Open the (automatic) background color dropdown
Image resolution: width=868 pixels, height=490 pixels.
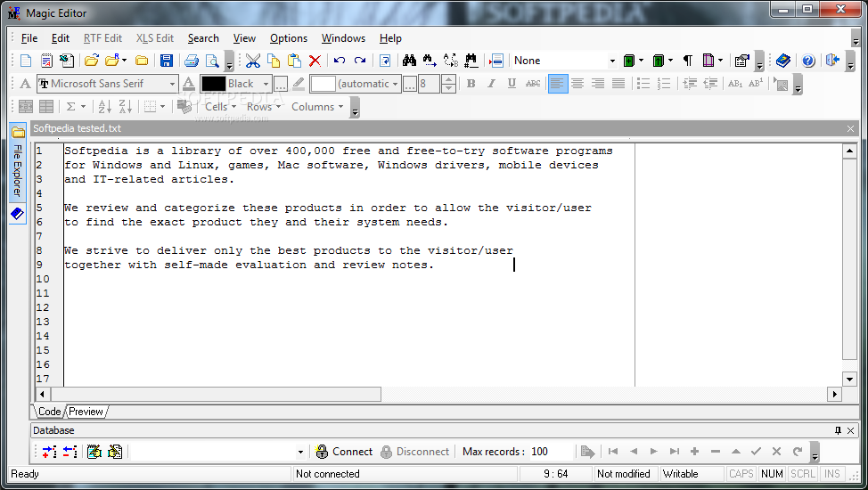coord(396,84)
